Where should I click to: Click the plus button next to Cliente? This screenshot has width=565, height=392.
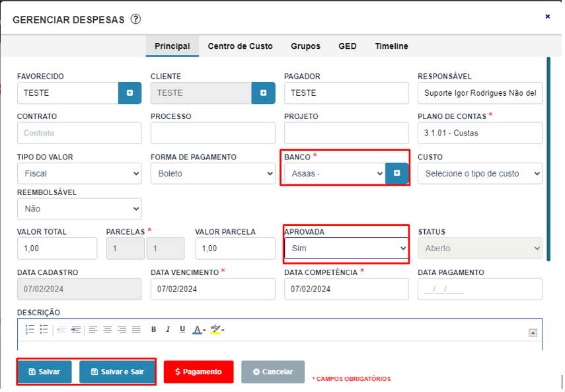point(264,93)
